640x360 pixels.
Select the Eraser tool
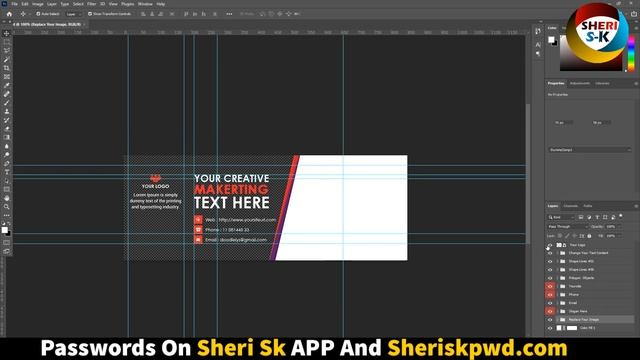tap(7, 129)
